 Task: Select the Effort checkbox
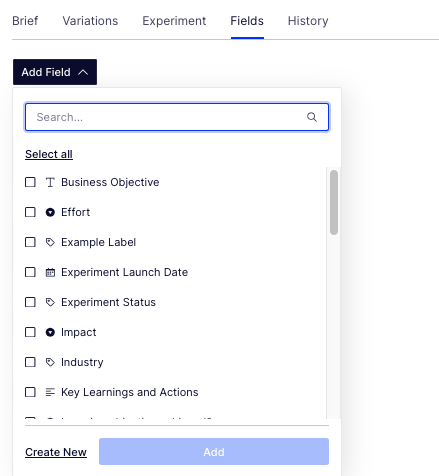30,212
